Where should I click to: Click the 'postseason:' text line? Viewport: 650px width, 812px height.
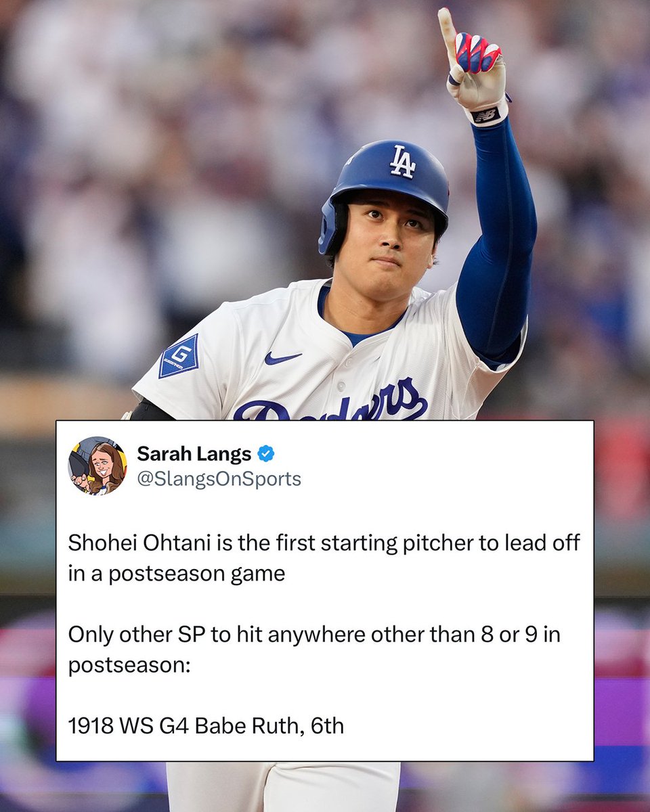point(129,667)
